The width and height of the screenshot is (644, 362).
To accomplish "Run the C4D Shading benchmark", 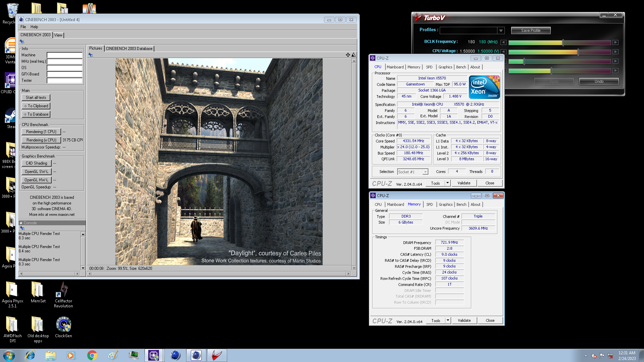I will click(37, 163).
